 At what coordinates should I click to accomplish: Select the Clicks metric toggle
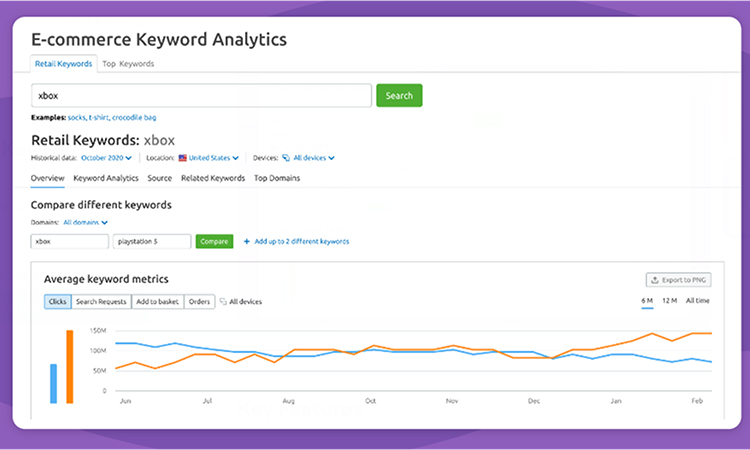(57, 301)
